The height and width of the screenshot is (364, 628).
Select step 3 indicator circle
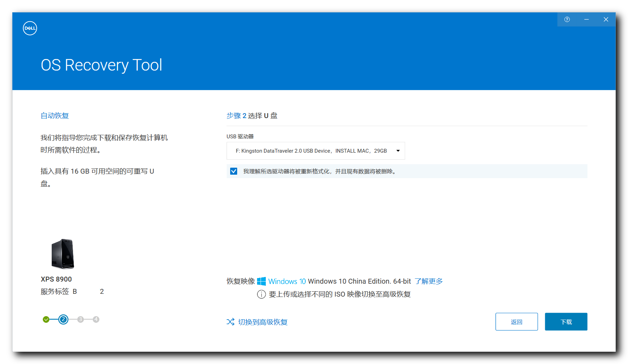pos(81,319)
